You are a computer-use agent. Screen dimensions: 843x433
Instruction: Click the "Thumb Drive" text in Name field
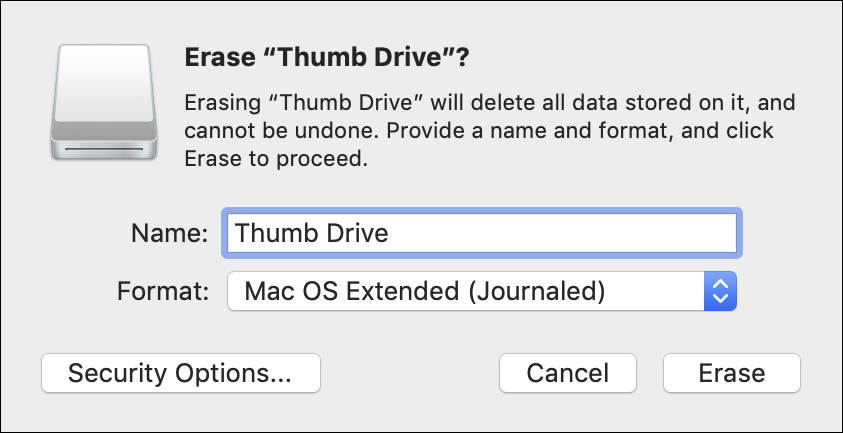coord(312,233)
